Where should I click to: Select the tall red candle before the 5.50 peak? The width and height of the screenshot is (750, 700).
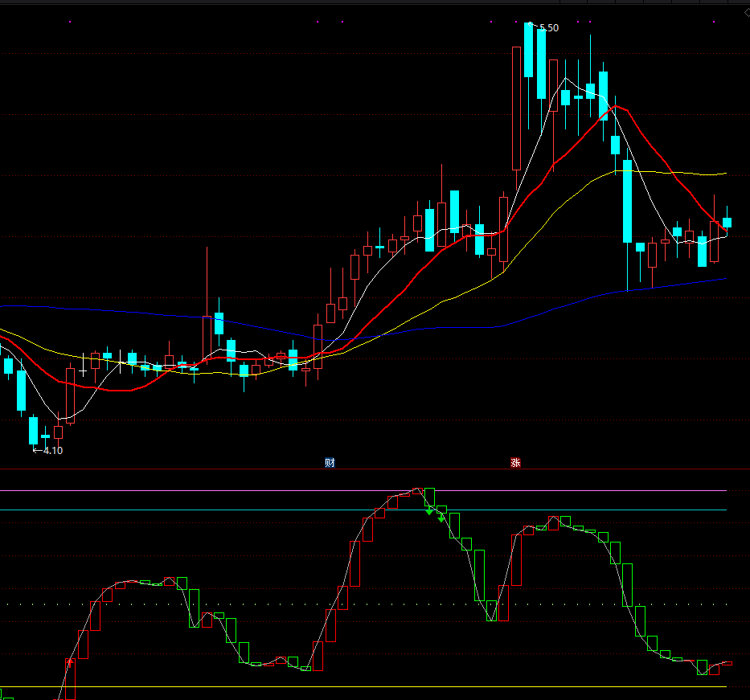[x=516, y=108]
